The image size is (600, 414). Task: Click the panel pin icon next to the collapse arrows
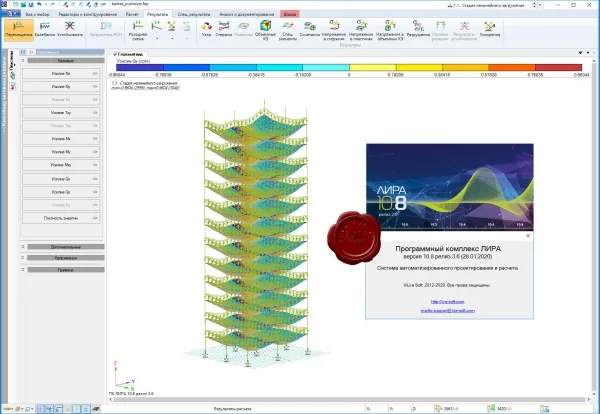[x=31, y=52]
